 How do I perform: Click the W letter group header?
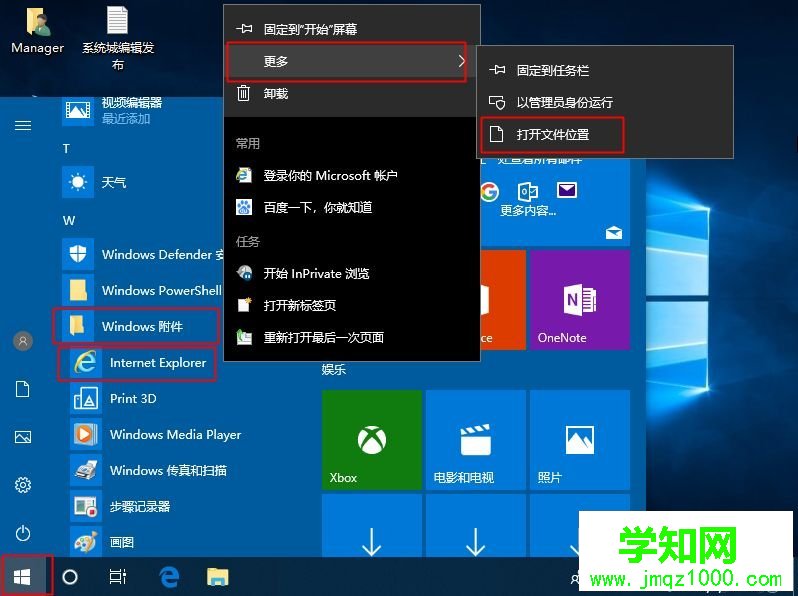pyautogui.click(x=69, y=220)
